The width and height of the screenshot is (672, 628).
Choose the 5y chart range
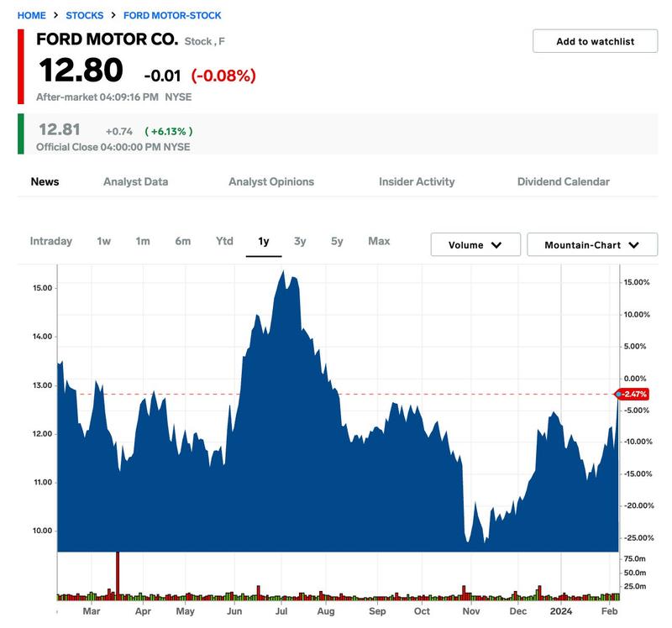click(x=337, y=241)
